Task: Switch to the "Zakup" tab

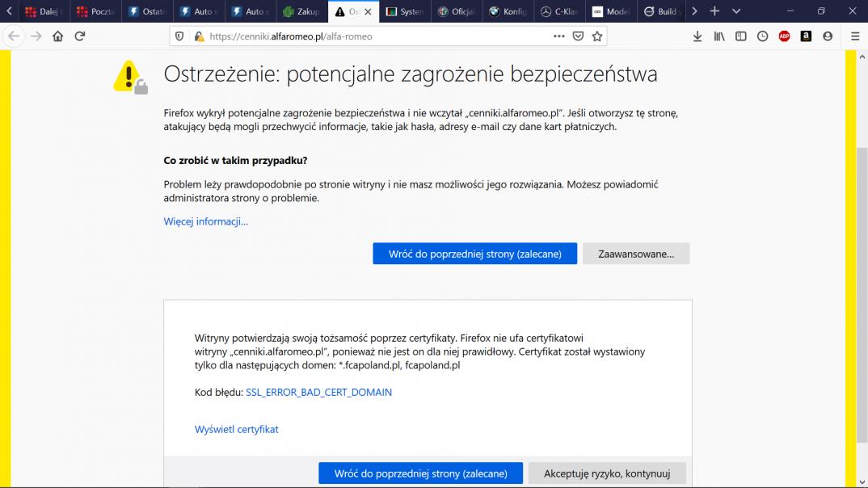Action: 302,11
